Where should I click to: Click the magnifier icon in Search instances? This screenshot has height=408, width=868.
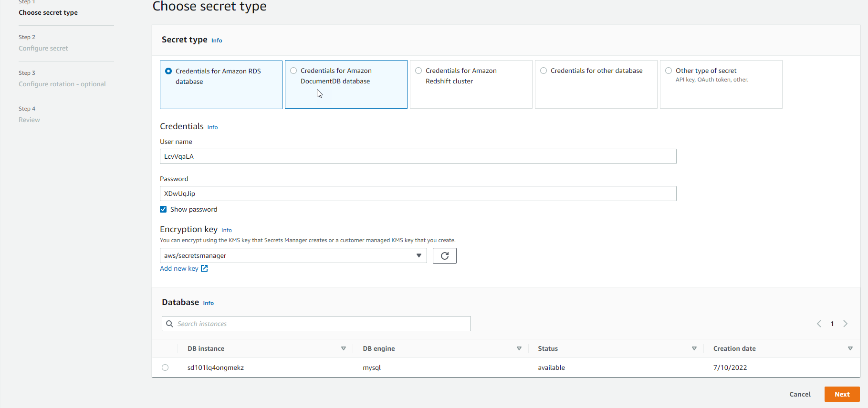point(169,324)
